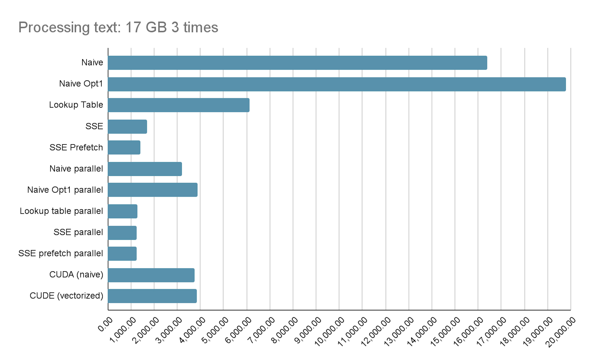Select the Naive Opt1 parallel bar
The width and height of the screenshot is (589, 364).
click(153, 190)
